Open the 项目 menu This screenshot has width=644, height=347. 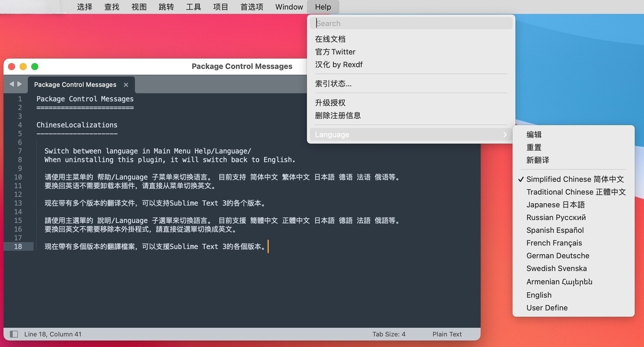pos(220,7)
